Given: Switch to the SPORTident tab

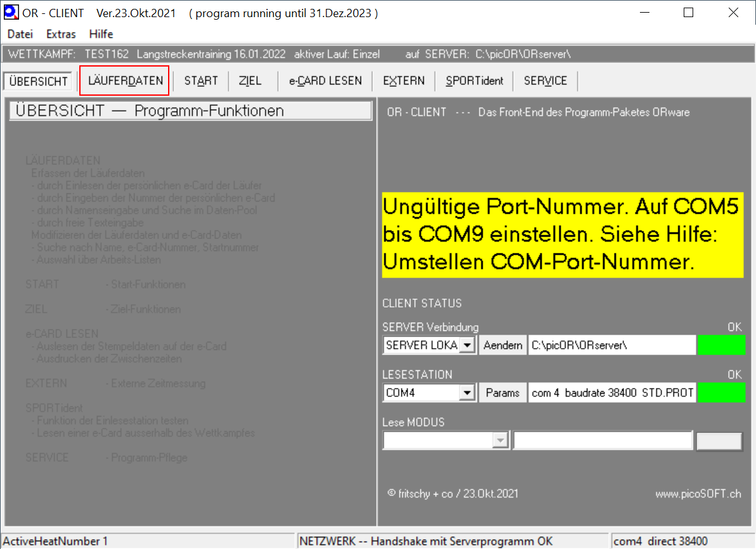Looking at the screenshot, I should [474, 81].
